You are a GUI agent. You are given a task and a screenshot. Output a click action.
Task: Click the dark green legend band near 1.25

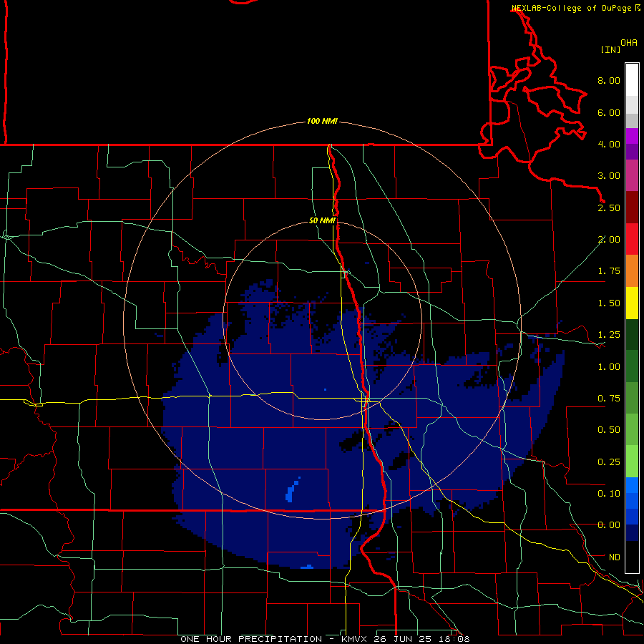(x=632, y=335)
